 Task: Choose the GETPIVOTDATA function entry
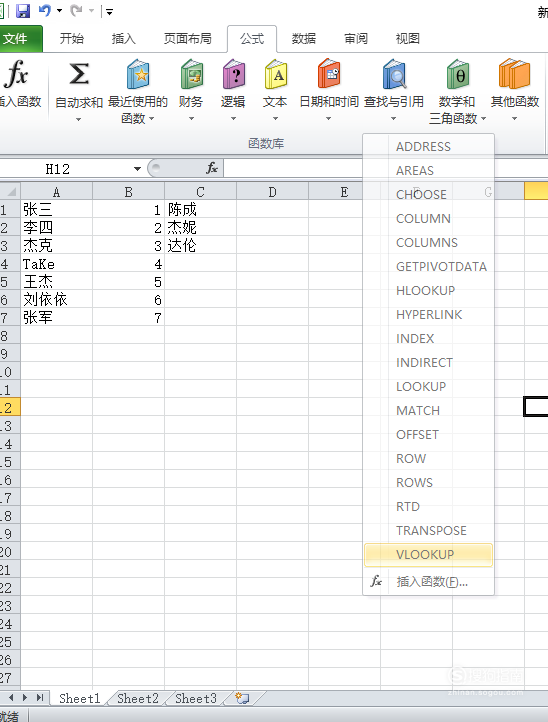tap(428, 267)
